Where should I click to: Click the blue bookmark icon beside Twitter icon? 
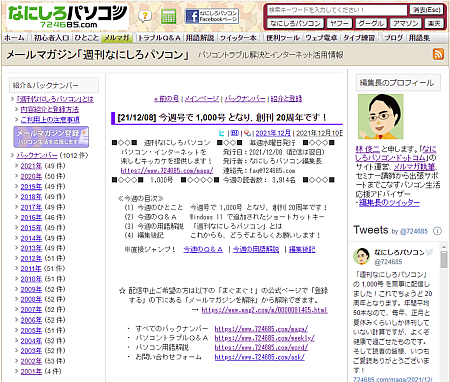(235, 133)
